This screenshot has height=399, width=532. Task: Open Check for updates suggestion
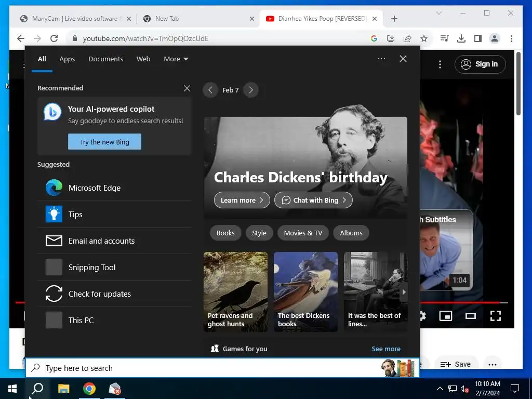114,294
